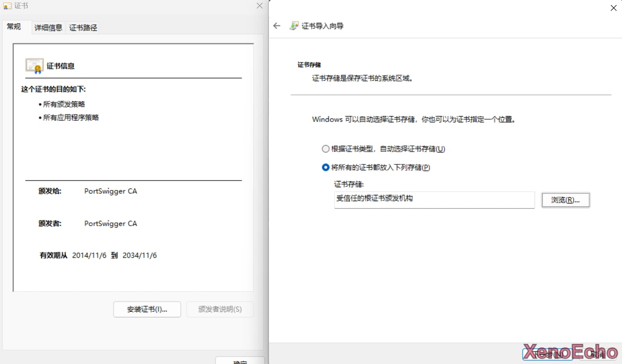
Task: Click 浏览(R)... to choose a certificate store
Action: [x=565, y=200]
